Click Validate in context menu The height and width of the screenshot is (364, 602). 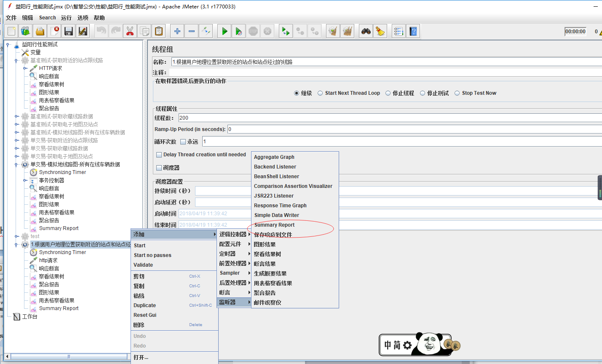tap(174, 265)
